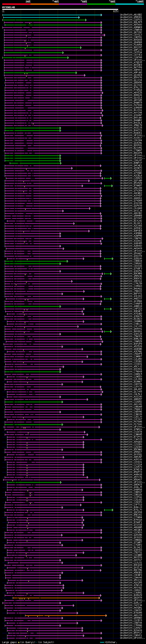Click the UniRef100_C6JQA9 label

pos(131,208)
